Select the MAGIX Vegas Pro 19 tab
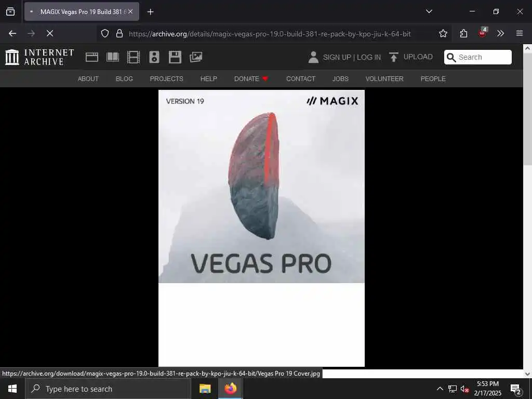 click(82, 11)
